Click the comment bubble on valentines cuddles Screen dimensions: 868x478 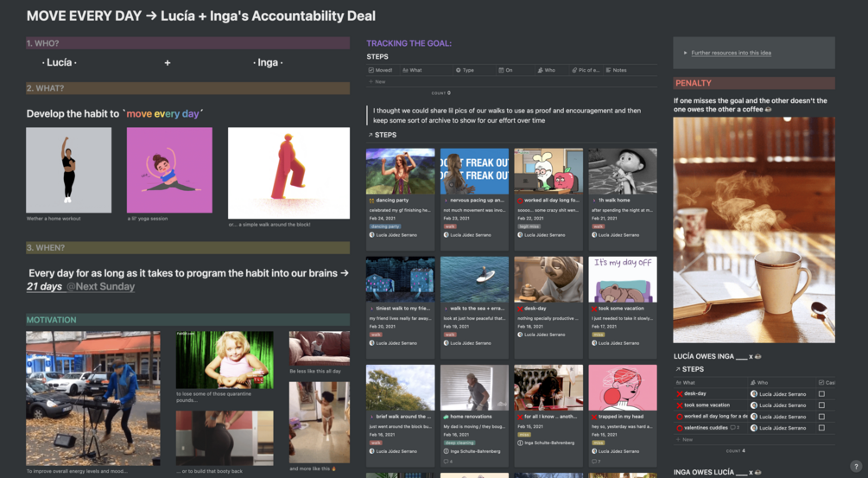tap(733, 428)
